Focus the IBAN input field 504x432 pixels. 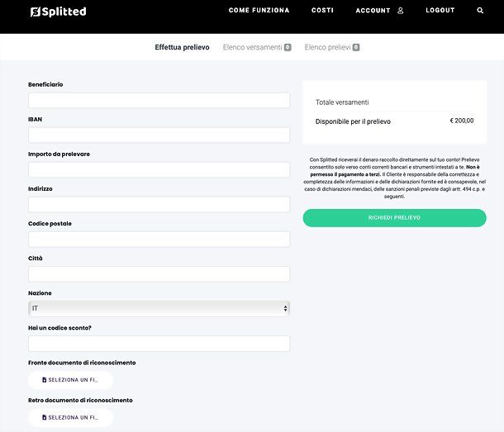(159, 135)
